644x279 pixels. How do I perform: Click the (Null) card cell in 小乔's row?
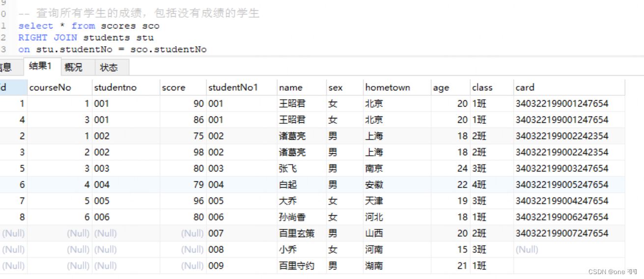click(x=527, y=250)
